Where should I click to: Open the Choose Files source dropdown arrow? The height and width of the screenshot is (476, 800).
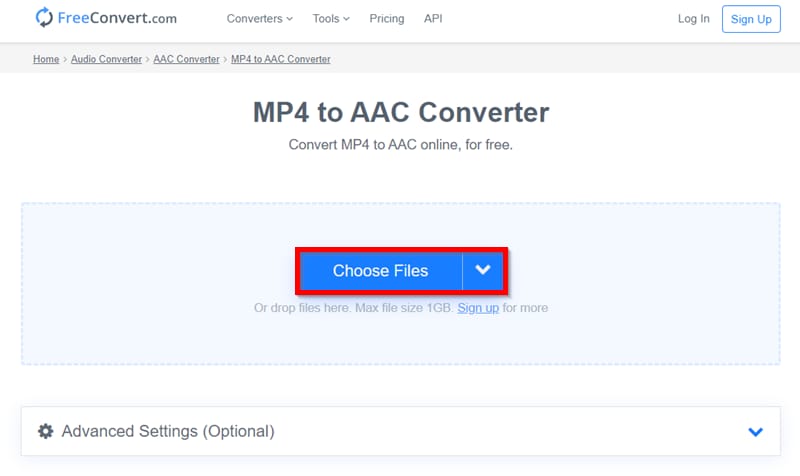pos(483,270)
